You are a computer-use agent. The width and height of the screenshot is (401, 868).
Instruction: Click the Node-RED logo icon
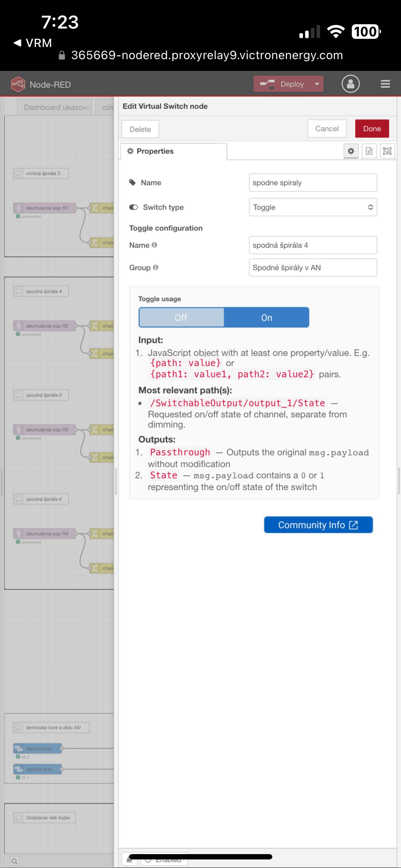click(18, 84)
